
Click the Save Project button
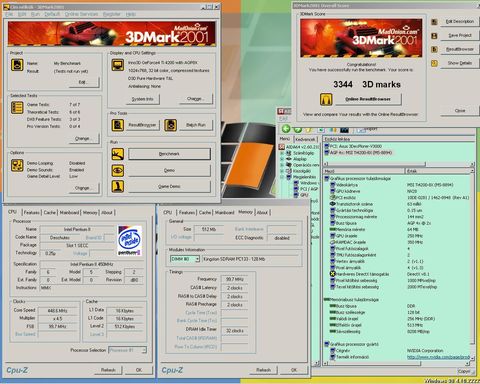(x=460, y=36)
